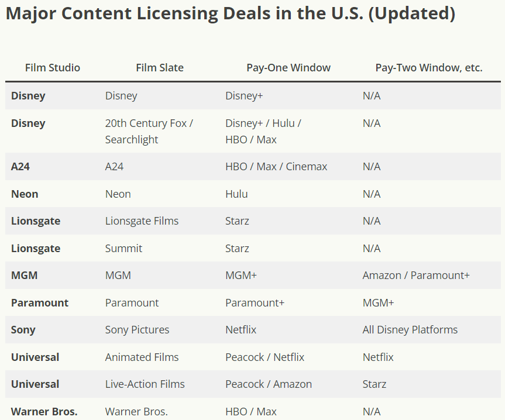Select the Summit film slate cell
Image resolution: width=505 pixels, height=420 pixels.
pyautogui.click(x=123, y=249)
